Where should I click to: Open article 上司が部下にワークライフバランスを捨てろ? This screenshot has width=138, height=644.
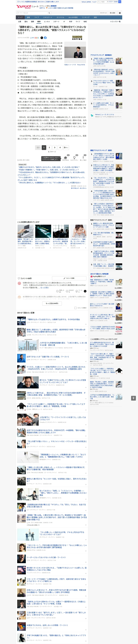63,418
